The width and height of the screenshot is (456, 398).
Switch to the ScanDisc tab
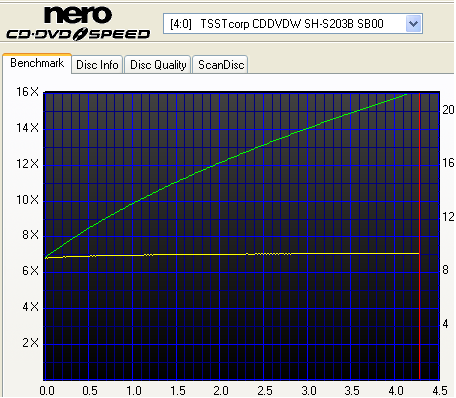(221, 65)
